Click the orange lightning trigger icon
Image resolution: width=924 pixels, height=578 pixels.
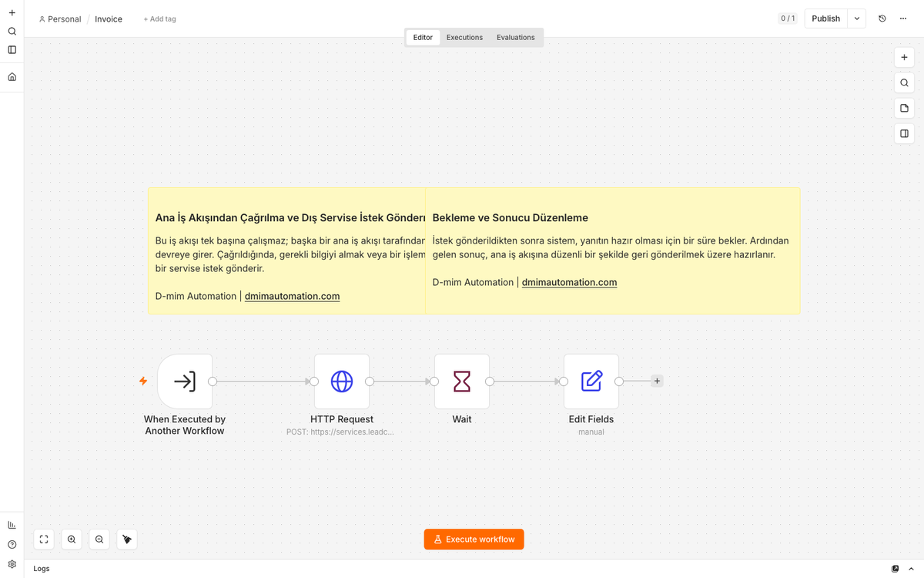pos(143,381)
